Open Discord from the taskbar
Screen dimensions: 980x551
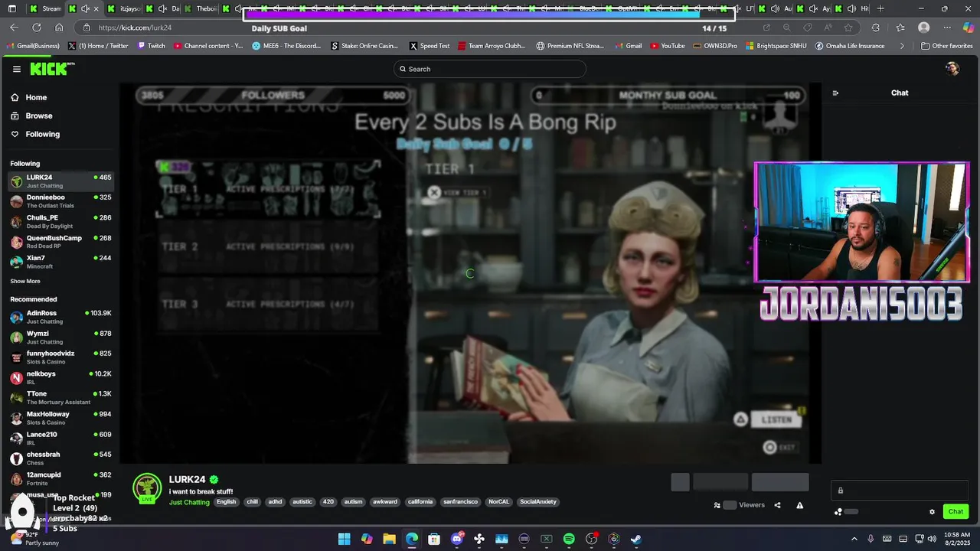point(457,539)
